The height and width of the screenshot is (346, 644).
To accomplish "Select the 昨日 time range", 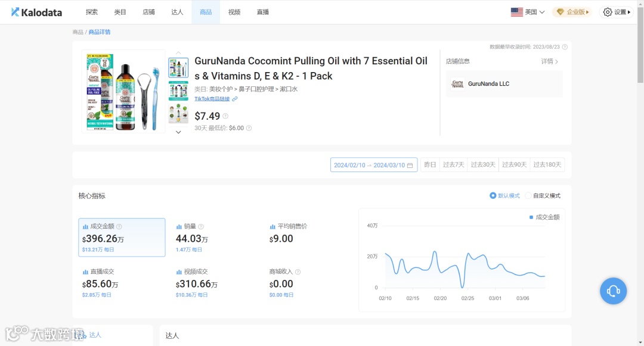I will [x=430, y=165].
